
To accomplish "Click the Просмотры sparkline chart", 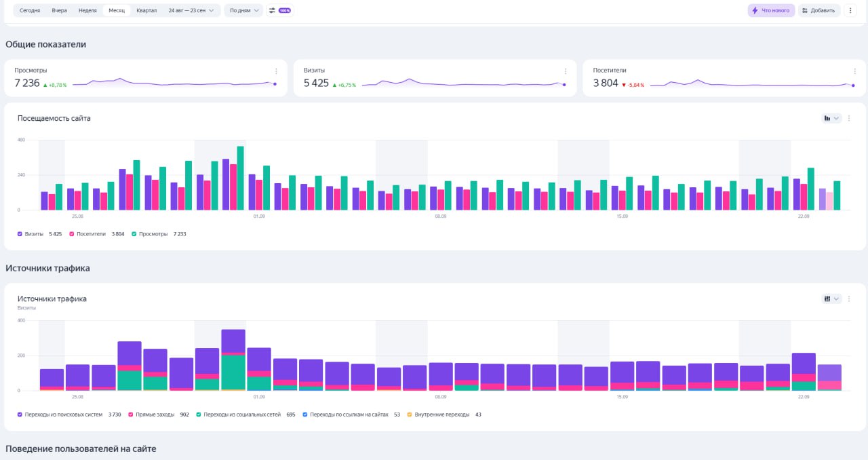I will pyautogui.click(x=174, y=83).
